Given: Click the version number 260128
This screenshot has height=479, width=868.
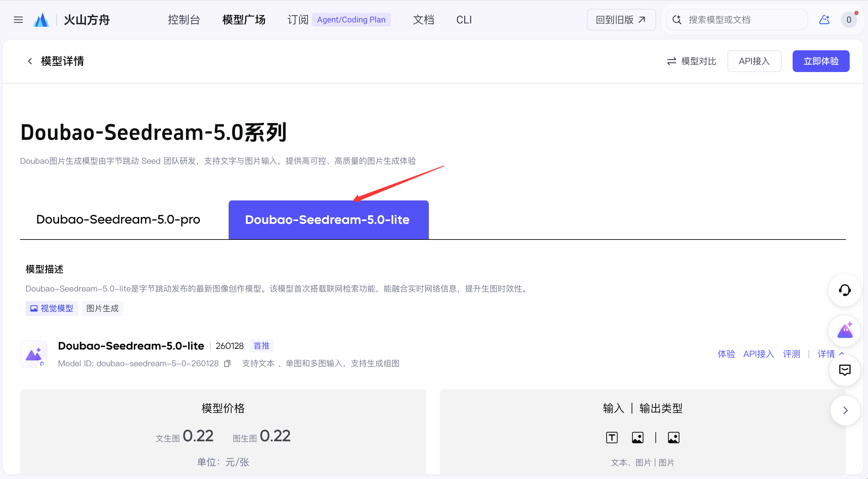Looking at the screenshot, I should (x=230, y=346).
